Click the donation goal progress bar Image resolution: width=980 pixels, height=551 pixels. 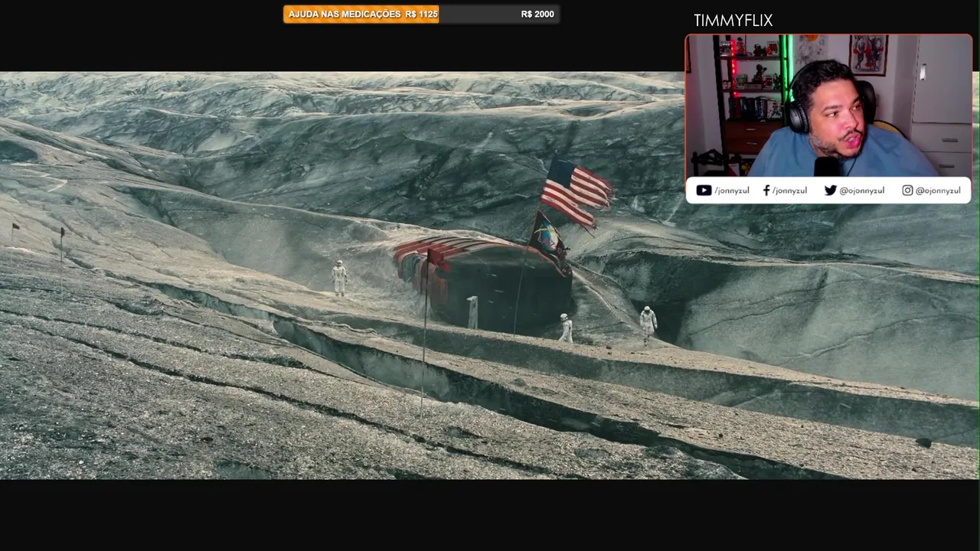click(421, 14)
